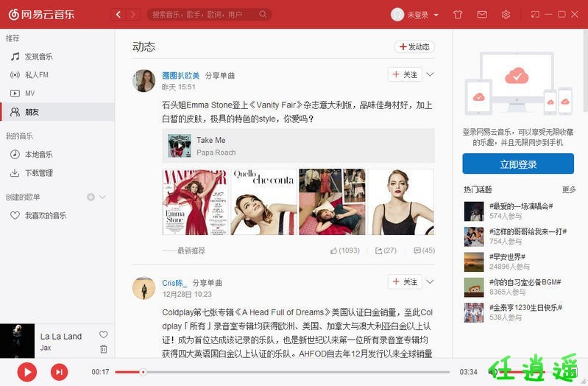The image size is (588, 386).
Task: Click the Take Me song title
Action: tap(210, 140)
